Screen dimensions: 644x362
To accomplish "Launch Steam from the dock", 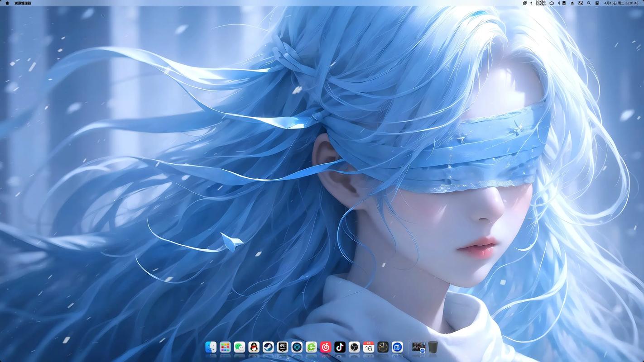I will [268, 347].
